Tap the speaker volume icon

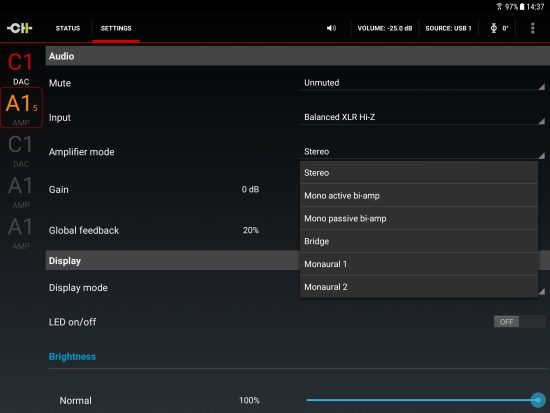[331, 28]
